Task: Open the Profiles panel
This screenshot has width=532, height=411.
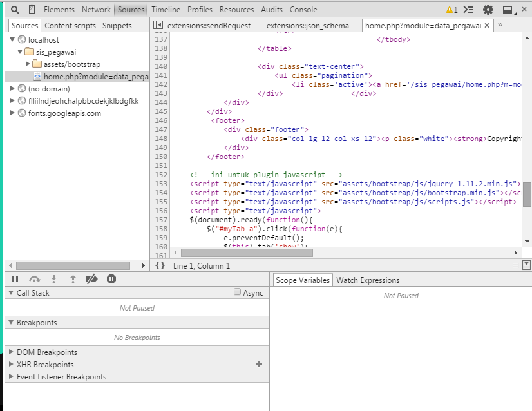Action: 200,10
